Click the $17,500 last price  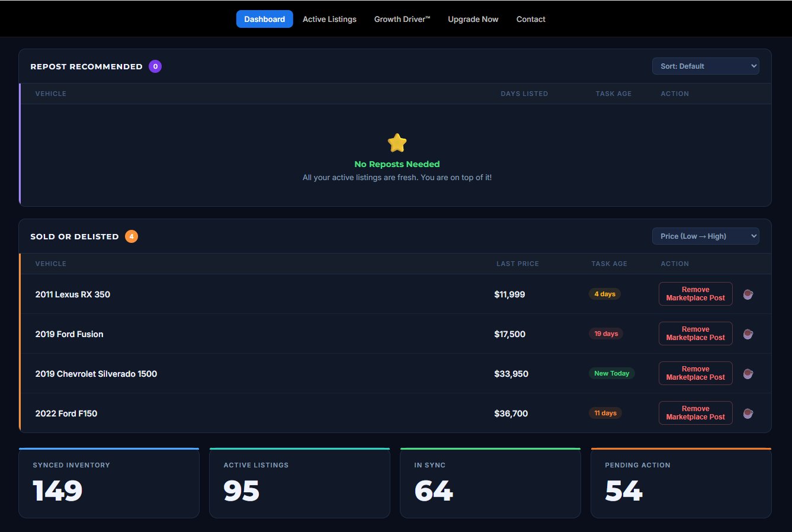tap(509, 334)
